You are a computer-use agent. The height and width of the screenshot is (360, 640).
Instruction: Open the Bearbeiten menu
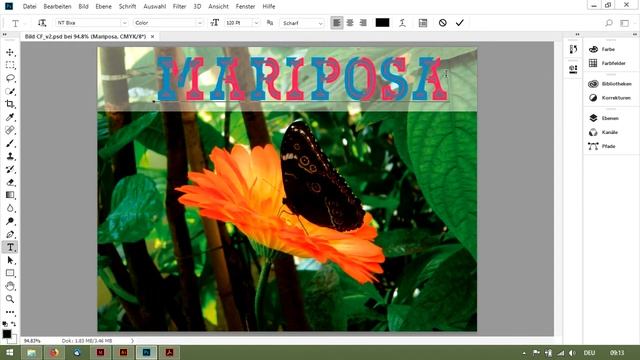57,7
